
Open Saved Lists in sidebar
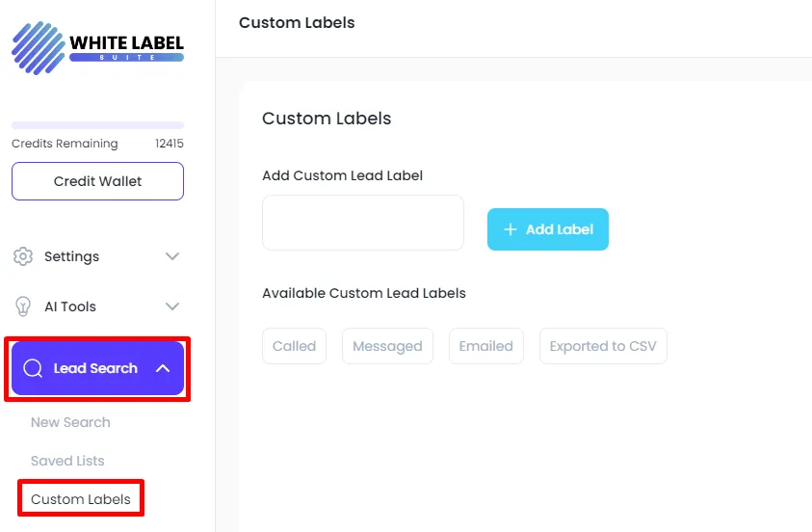(67, 461)
